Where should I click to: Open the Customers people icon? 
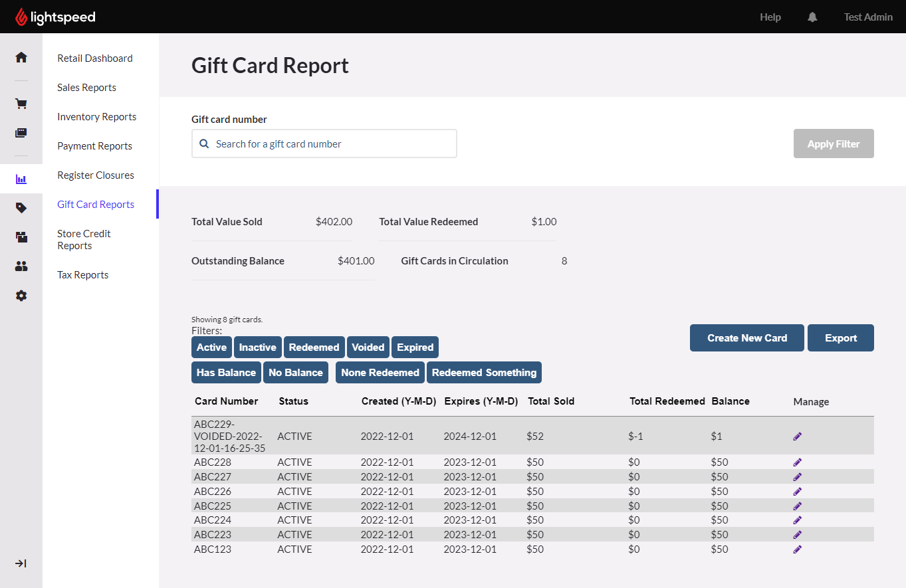(x=21, y=266)
